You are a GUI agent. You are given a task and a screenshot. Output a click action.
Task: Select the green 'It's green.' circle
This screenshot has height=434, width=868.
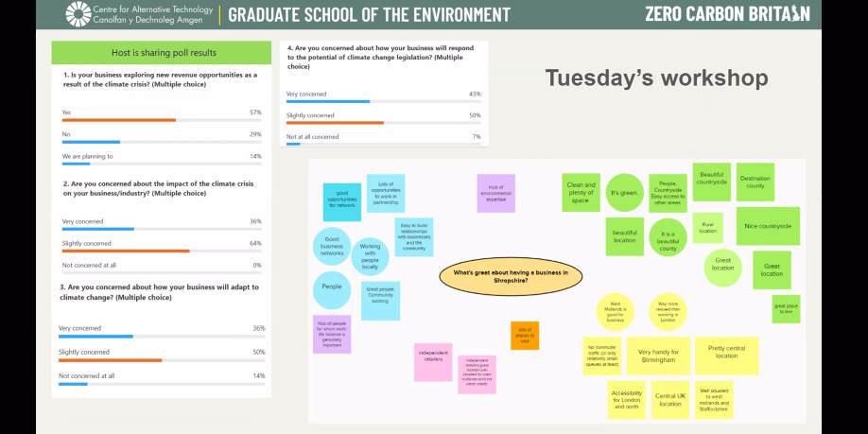(624, 193)
